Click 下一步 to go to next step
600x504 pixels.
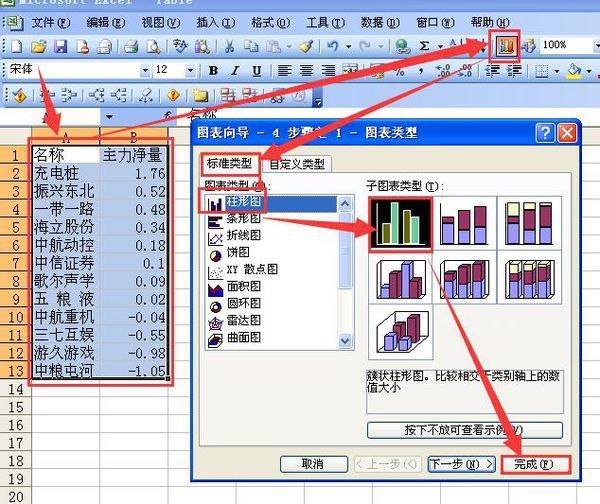pyautogui.click(x=461, y=464)
